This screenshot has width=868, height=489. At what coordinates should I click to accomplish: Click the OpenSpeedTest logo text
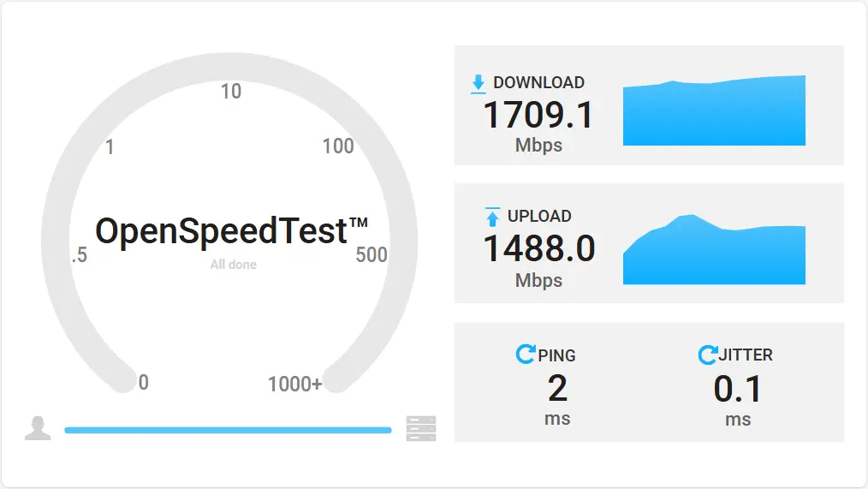231,231
